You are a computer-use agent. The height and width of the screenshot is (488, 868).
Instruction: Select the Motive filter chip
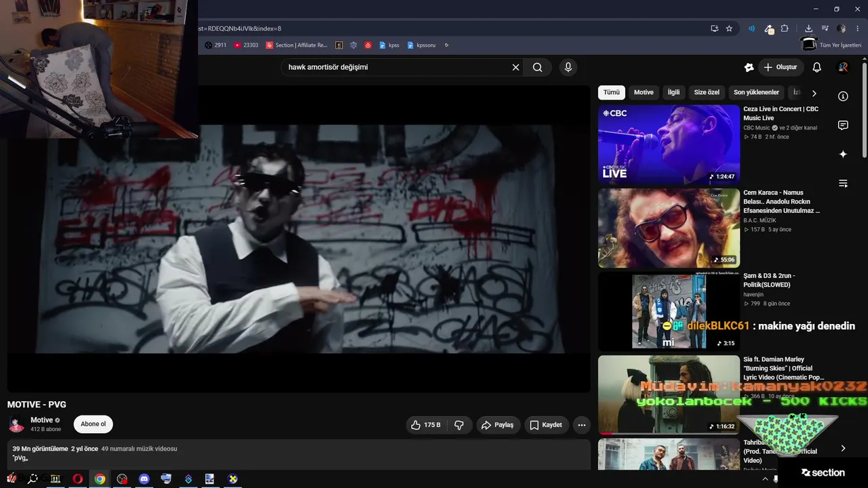tap(644, 92)
